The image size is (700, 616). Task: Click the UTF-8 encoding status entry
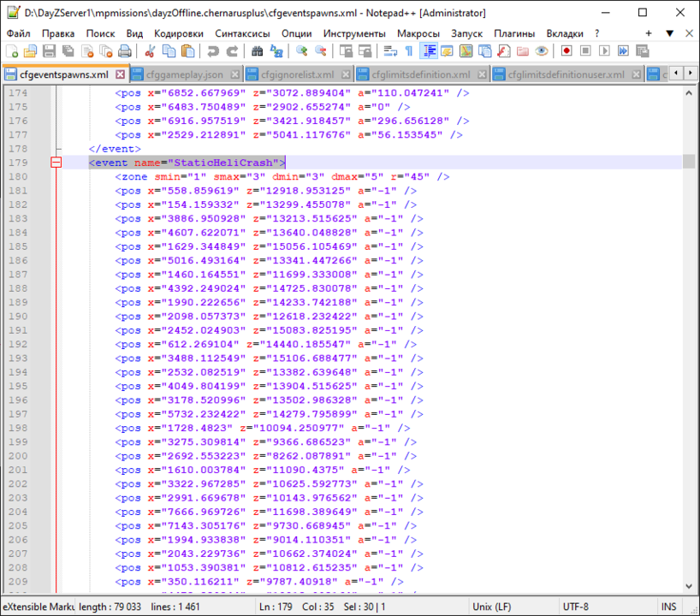coord(576,607)
